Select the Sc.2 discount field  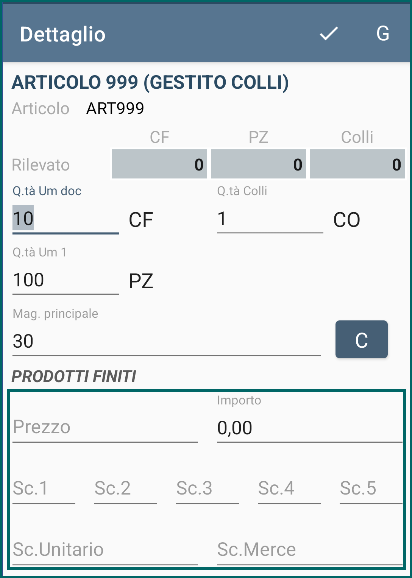(x=125, y=489)
